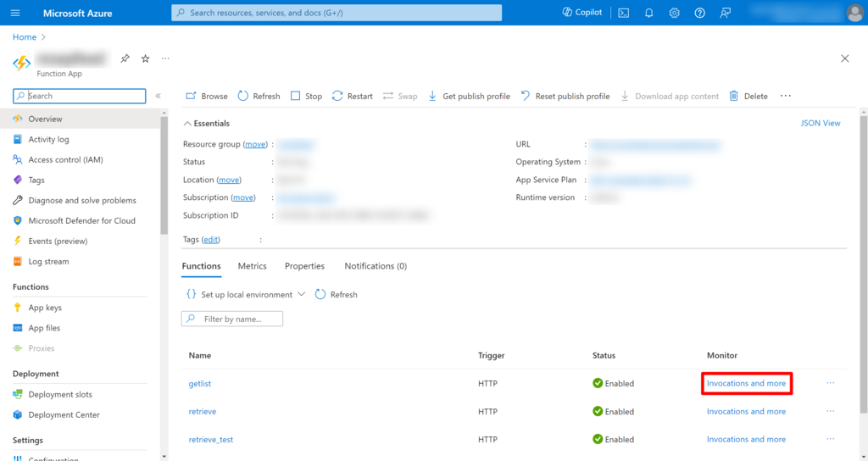Click the Filter by name field

[232, 319]
